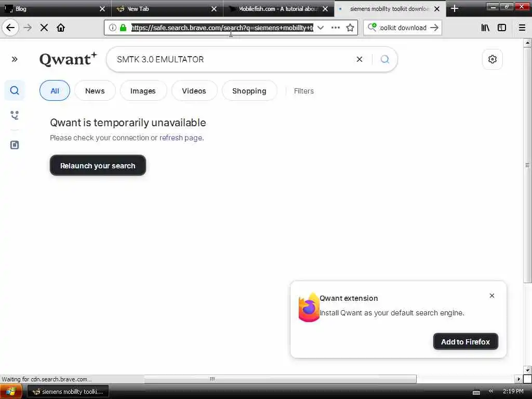Screen dimensions: 532x399
Task: Click the forward navigation arrow
Action: [28, 28]
